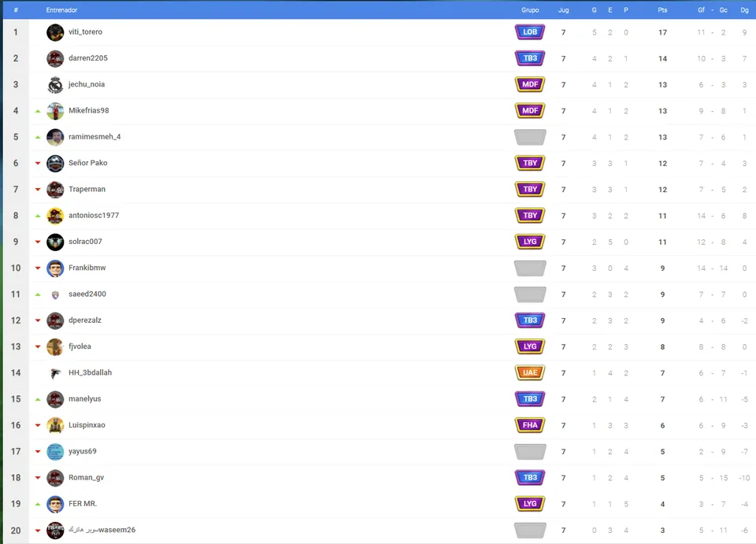This screenshot has width=756, height=544.
Task: Click Señor Pako's name
Action: tap(87, 163)
